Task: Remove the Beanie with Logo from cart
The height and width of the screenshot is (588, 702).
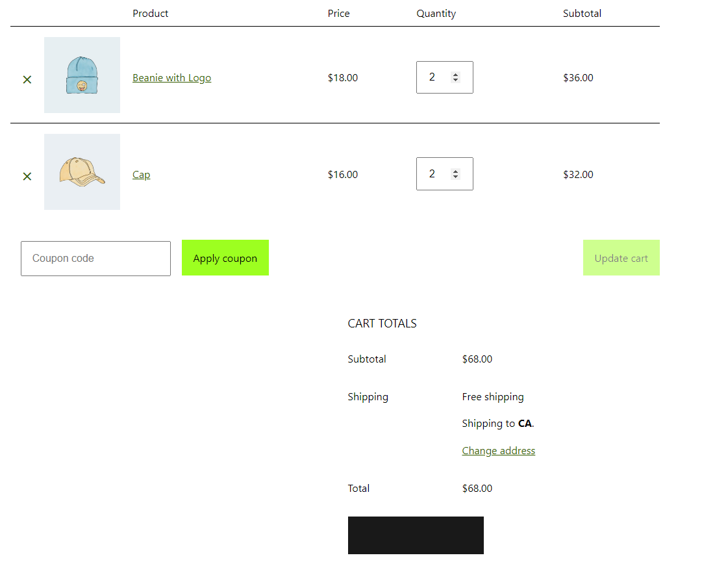Action: [x=27, y=79]
